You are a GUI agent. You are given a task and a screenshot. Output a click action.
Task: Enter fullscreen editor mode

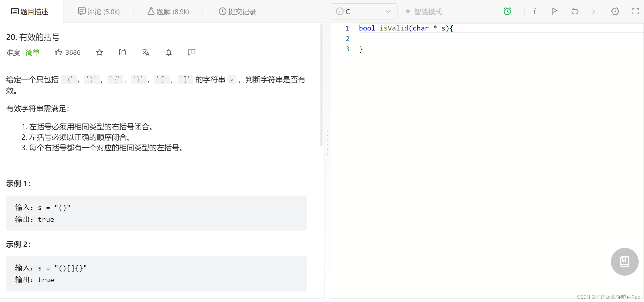pyautogui.click(x=635, y=11)
